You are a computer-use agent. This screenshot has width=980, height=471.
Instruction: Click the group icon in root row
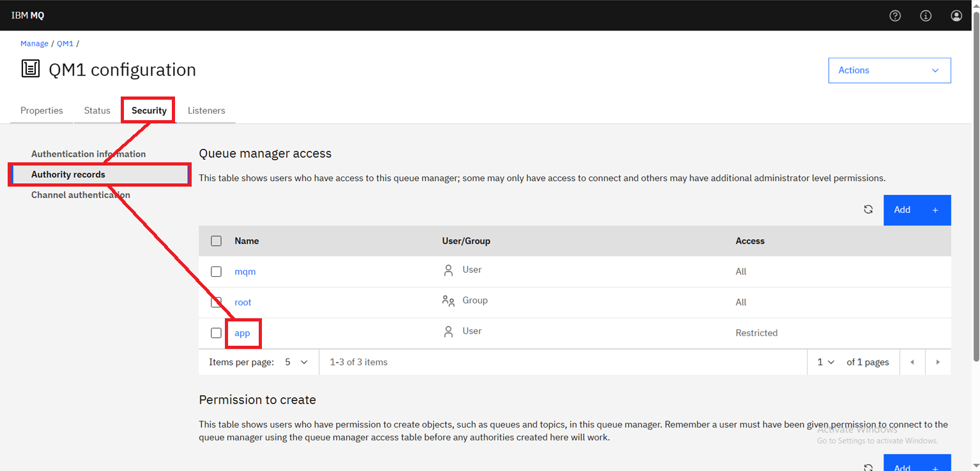coord(448,301)
